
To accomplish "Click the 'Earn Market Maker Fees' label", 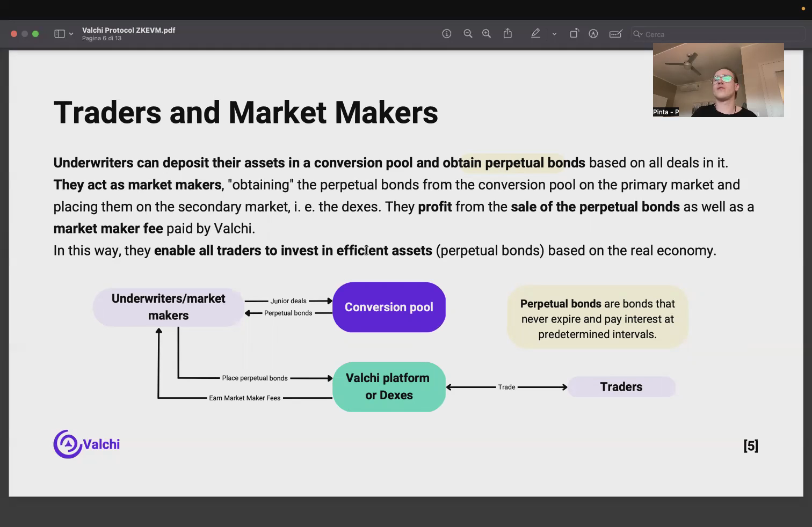I will [245, 398].
